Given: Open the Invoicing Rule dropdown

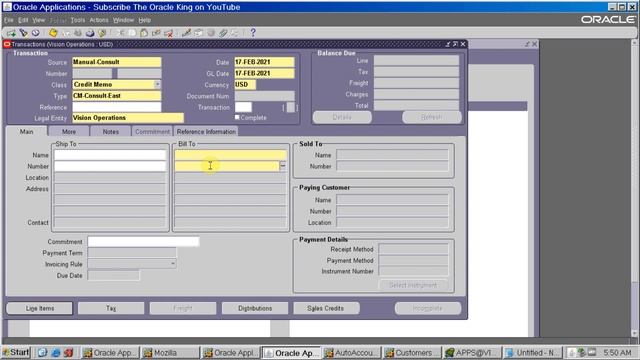Looking at the screenshot, I should pos(173,264).
